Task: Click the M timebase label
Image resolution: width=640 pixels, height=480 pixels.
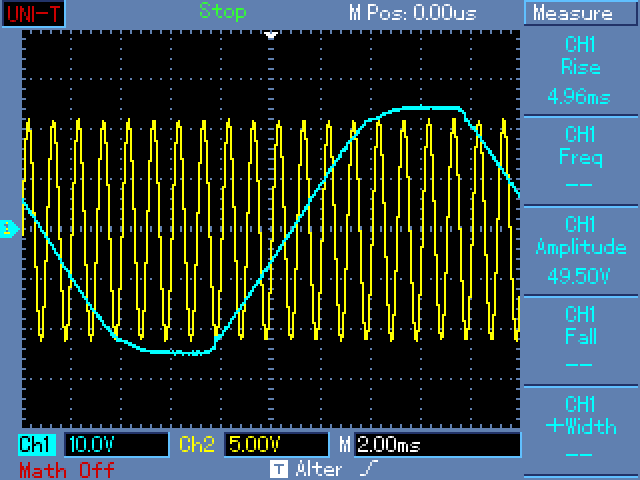Action: point(344,444)
